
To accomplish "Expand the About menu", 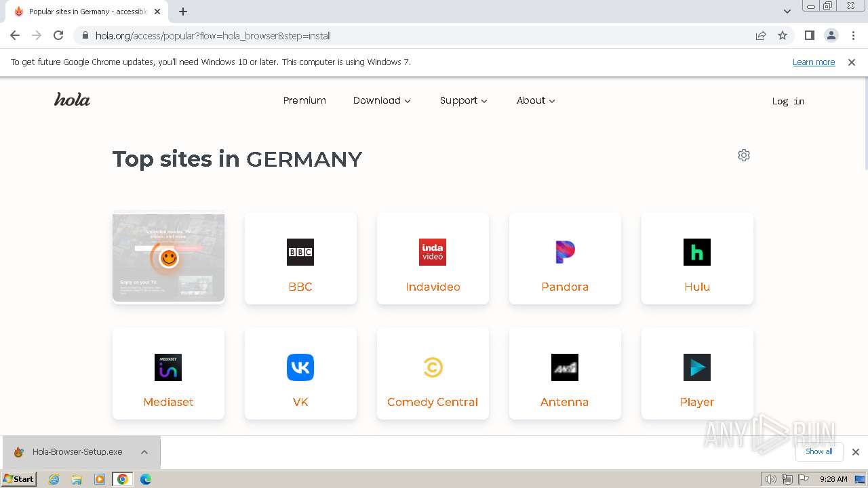I will coord(536,100).
